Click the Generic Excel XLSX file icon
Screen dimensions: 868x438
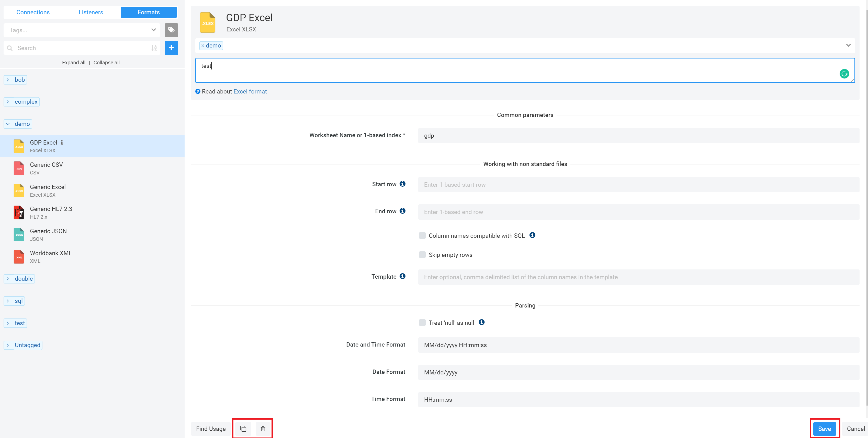[19, 191]
